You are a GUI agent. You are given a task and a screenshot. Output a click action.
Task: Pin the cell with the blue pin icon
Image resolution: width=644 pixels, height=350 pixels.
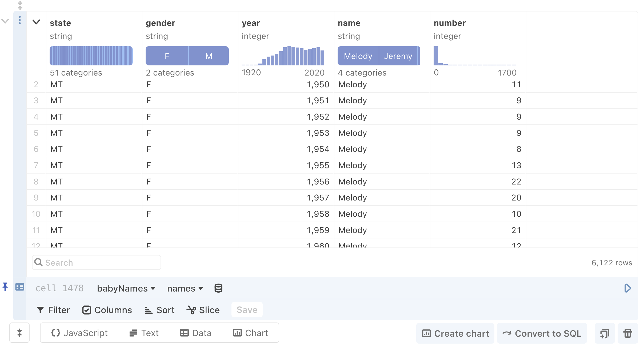[5, 288]
